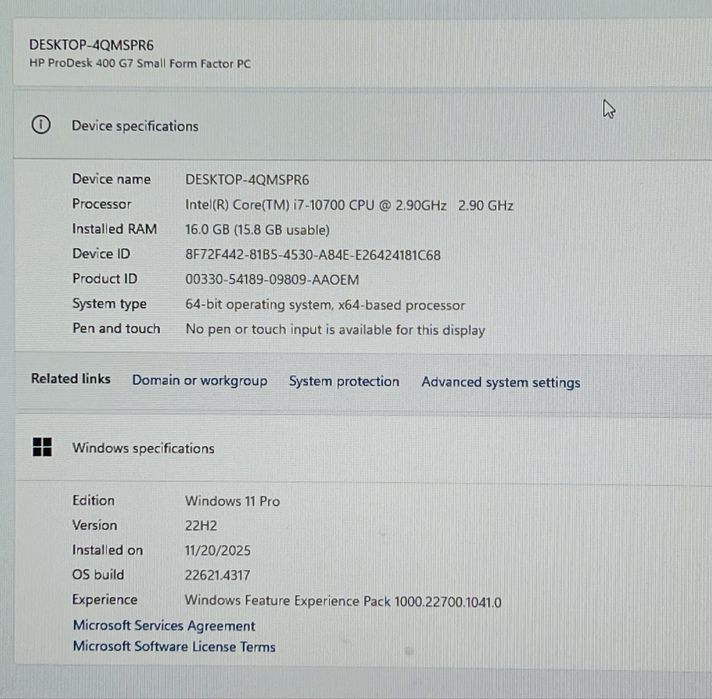Screen dimensions: 712x699
Task: Click the Installed RAM label
Action: pos(114,229)
